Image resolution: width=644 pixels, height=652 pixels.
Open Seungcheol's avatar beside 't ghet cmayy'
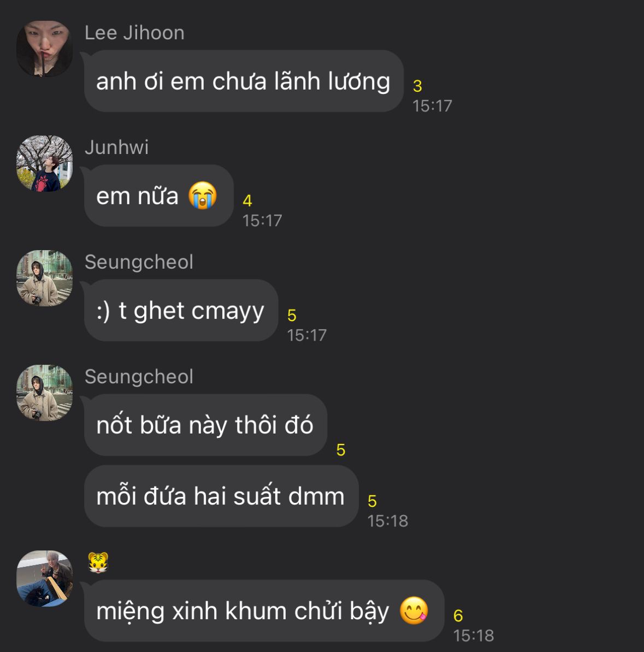click(44, 278)
